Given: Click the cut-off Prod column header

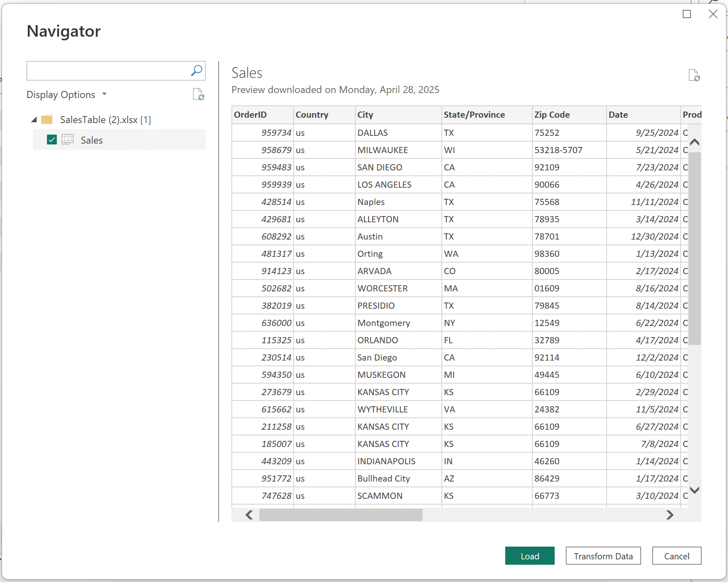Looking at the screenshot, I should pyautogui.click(x=691, y=115).
